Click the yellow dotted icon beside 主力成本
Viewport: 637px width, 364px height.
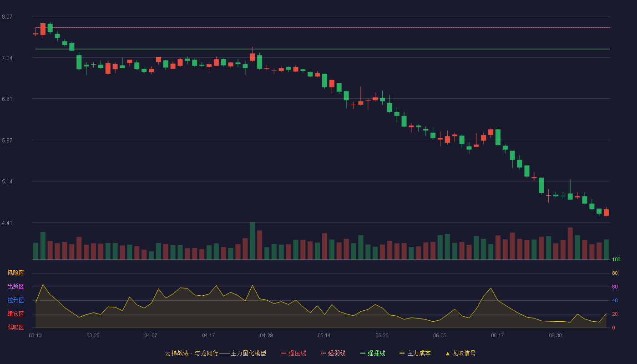[402, 353]
